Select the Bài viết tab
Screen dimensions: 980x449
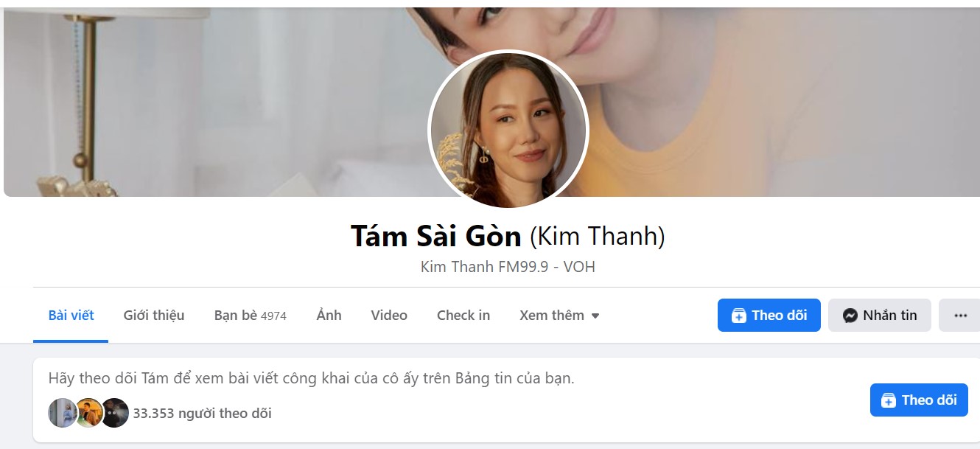coord(71,316)
